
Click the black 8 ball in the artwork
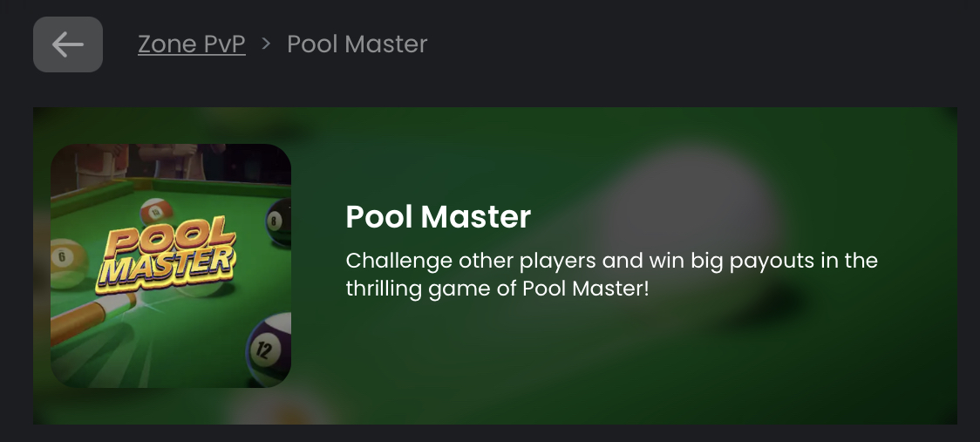tap(279, 221)
